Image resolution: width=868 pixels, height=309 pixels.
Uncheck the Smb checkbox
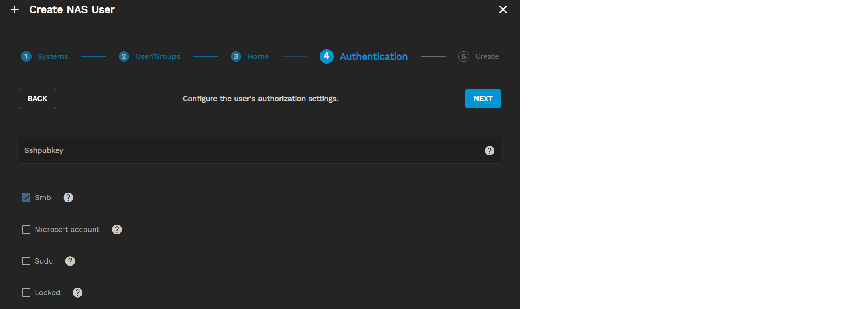coord(26,198)
